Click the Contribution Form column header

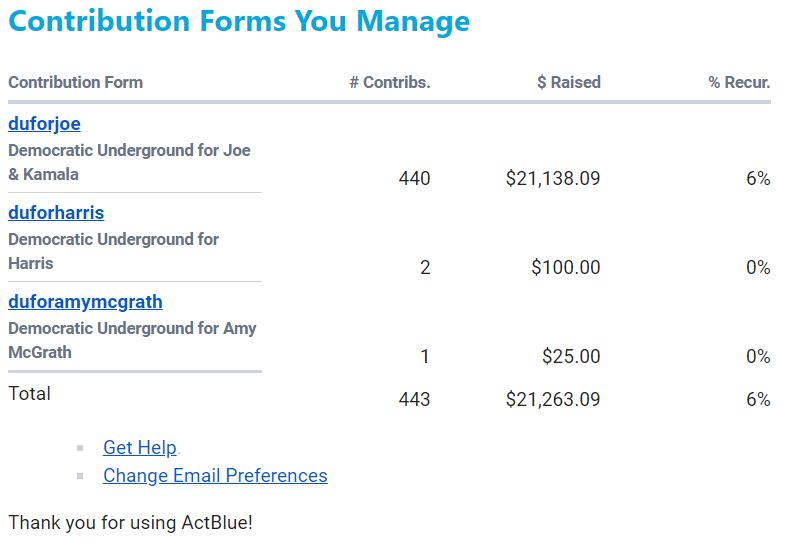(x=76, y=82)
